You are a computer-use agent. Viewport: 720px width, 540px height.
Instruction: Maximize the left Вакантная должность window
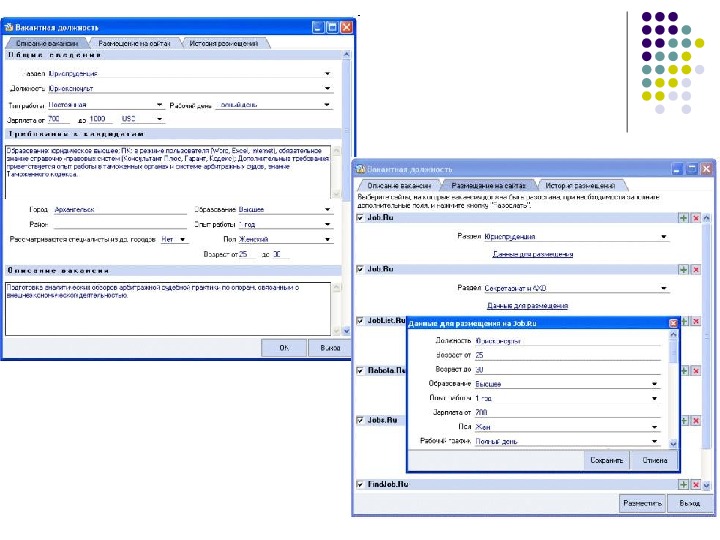click(332, 27)
